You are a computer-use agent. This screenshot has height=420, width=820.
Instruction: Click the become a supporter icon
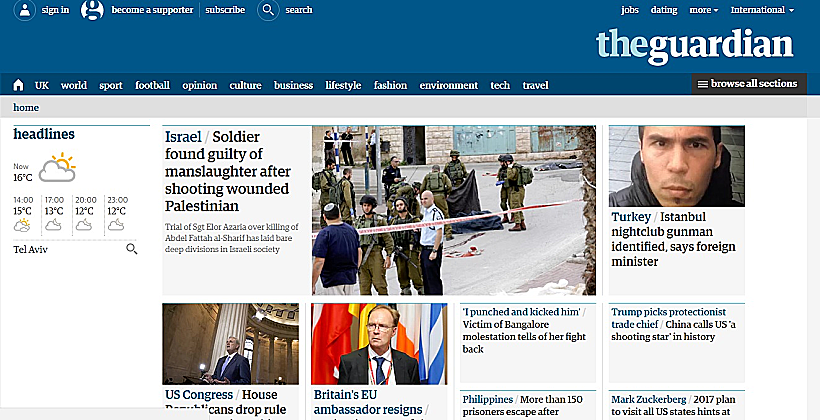(x=92, y=10)
